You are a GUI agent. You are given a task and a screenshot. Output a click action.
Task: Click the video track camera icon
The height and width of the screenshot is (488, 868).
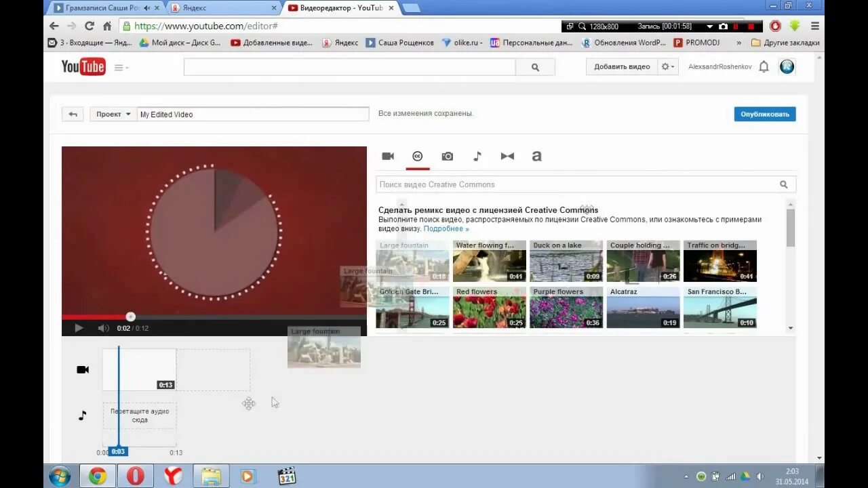[83, 369]
